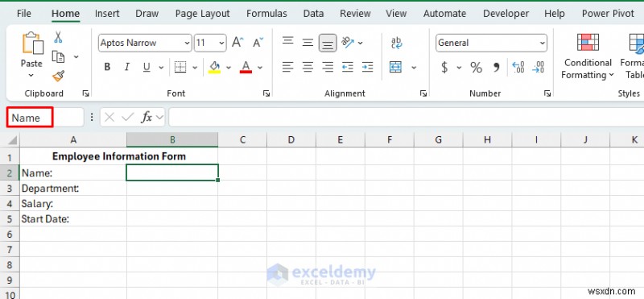Switch to the Formulas tab
The height and width of the screenshot is (299, 644).
pyautogui.click(x=266, y=13)
